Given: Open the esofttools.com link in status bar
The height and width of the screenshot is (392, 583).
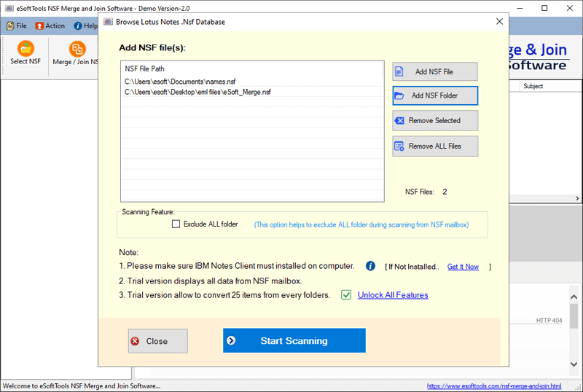Looking at the screenshot, I should pyautogui.click(x=493, y=385).
